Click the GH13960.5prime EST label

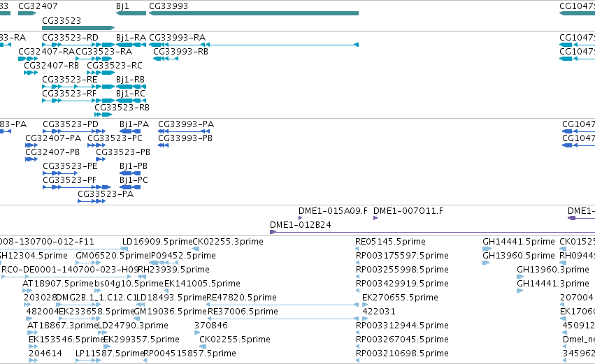click(518, 256)
